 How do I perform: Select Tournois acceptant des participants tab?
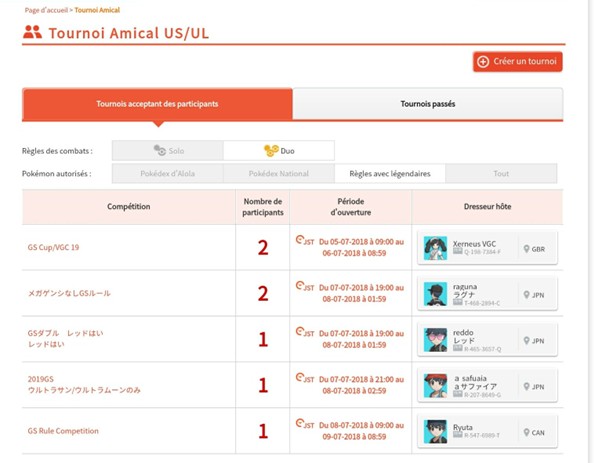click(157, 104)
